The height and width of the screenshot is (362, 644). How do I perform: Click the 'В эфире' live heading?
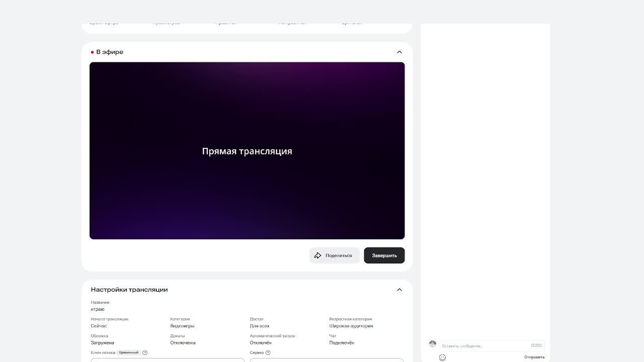coord(110,52)
